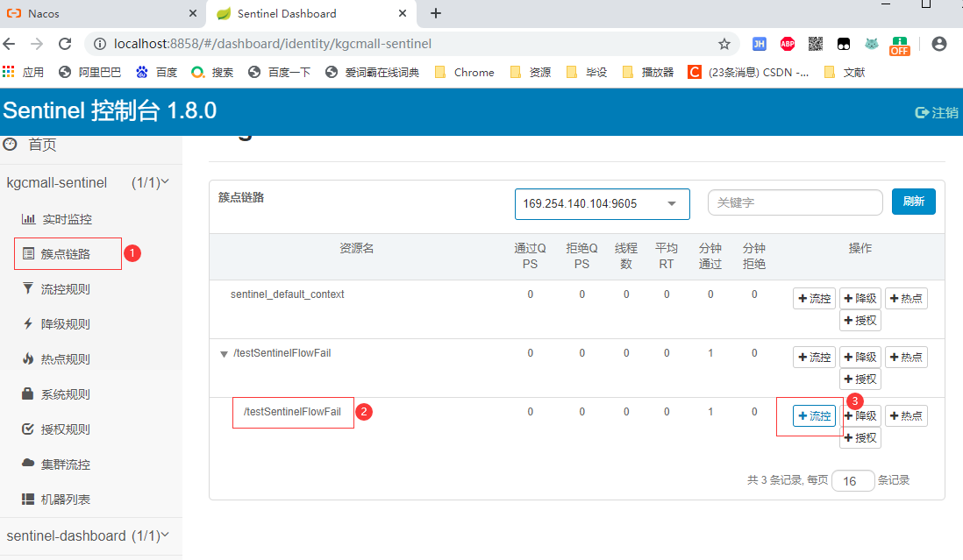The image size is (963, 560).
Task: View site information icon
Action: (x=99, y=44)
